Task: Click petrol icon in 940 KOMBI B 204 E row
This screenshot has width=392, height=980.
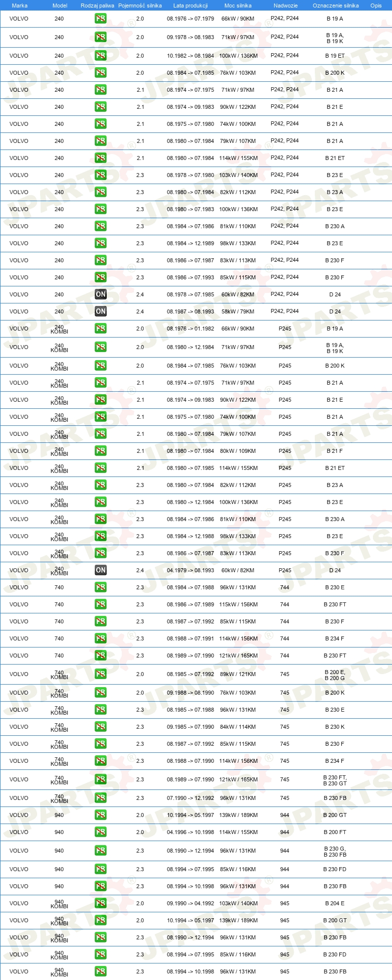Action: (x=100, y=903)
